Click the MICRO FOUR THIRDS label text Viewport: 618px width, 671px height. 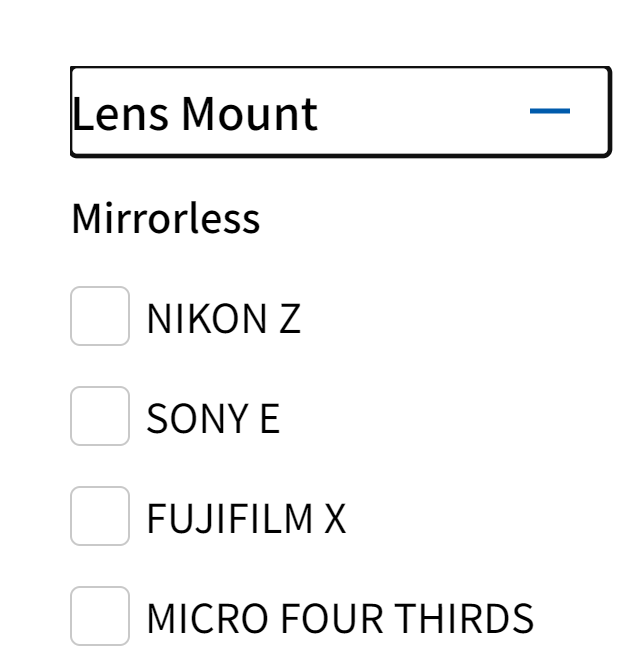[x=340, y=619]
